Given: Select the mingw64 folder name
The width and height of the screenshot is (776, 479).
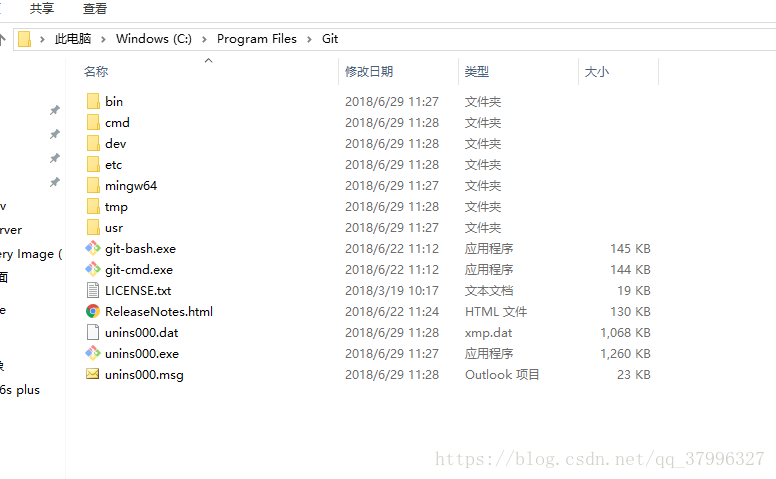Looking at the screenshot, I should [x=131, y=186].
